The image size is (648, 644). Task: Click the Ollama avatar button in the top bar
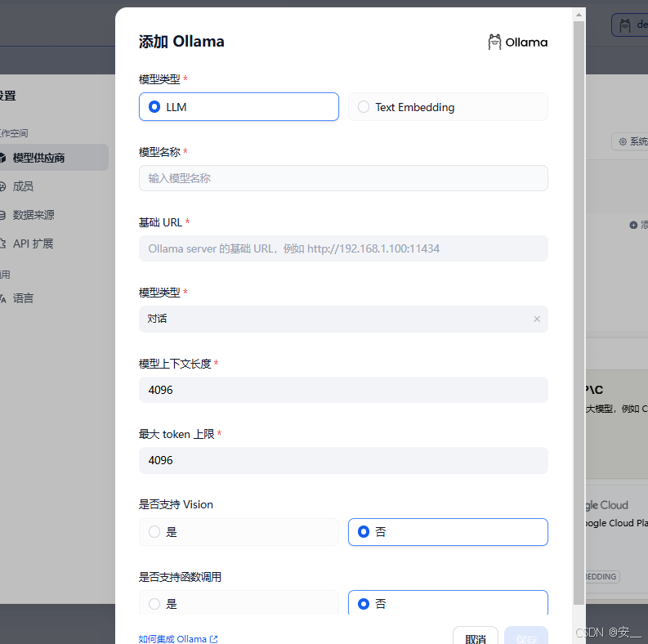coord(630,25)
